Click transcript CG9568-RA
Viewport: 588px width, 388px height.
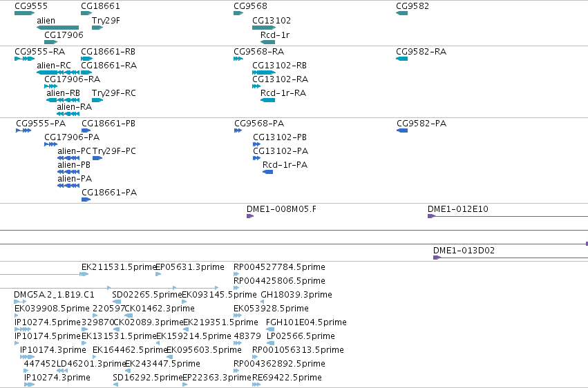(x=238, y=59)
